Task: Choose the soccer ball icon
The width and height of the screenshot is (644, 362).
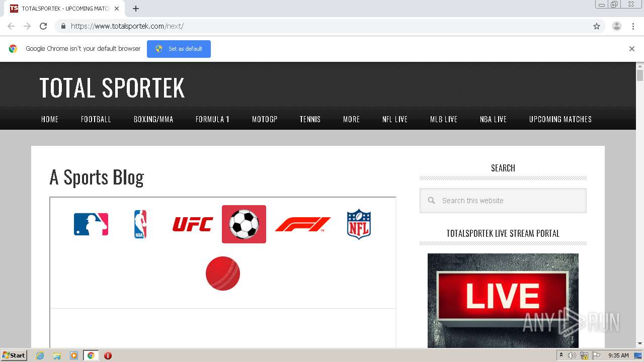Action: (x=244, y=224)
